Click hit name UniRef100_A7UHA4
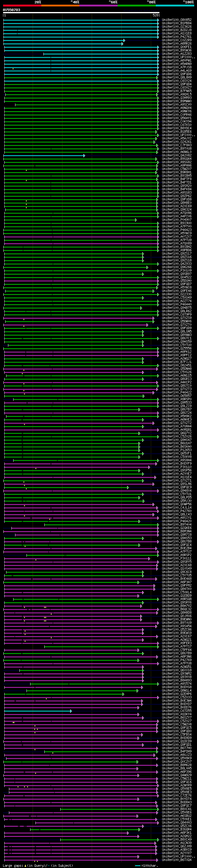Screen dimensions: 197x868 pos(177,426)
